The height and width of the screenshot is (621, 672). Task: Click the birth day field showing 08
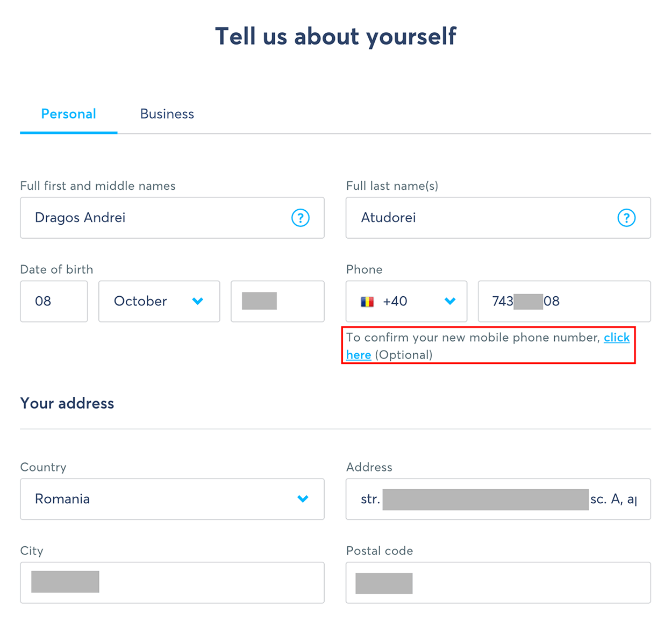(x=54, y=301)
